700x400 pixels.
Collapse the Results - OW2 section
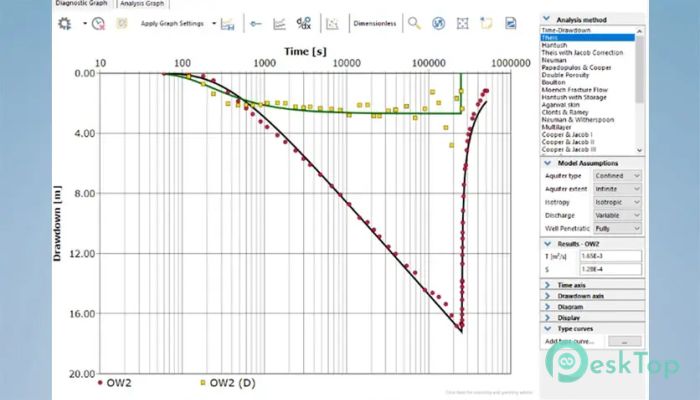coord(548,244)
